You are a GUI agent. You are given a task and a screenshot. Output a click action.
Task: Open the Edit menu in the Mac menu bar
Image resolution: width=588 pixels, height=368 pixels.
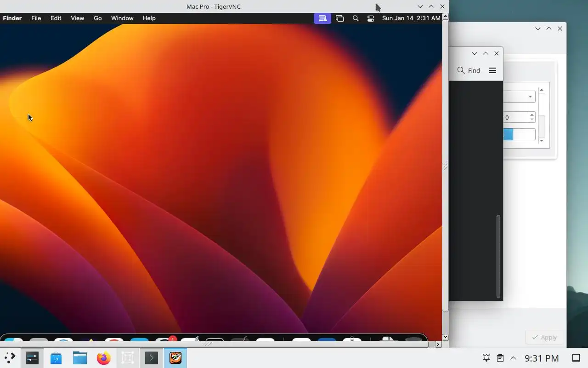tap(56, 18)
